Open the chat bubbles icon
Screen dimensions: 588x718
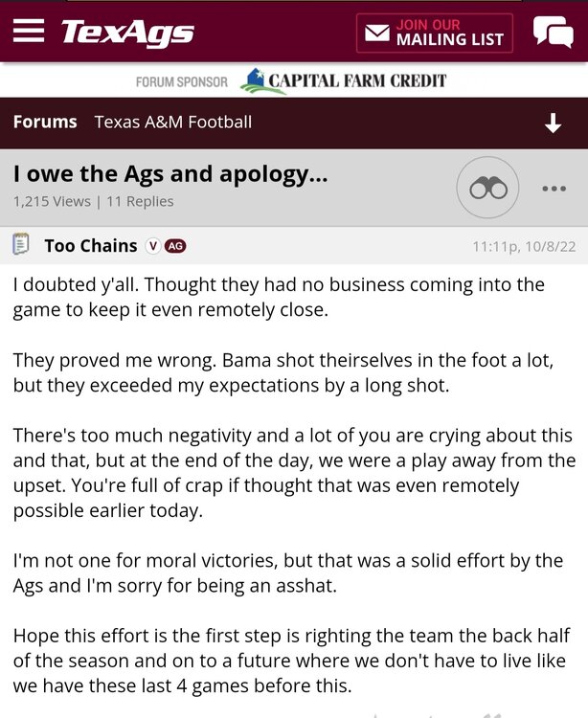pyautogui.click(x=553, y=33)
